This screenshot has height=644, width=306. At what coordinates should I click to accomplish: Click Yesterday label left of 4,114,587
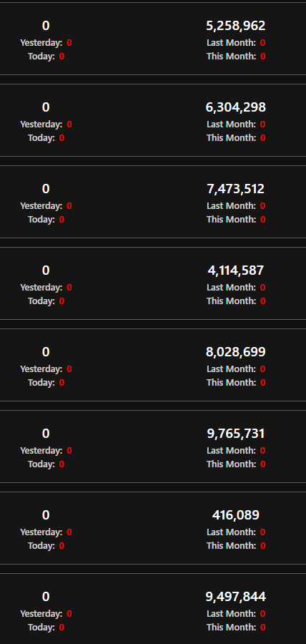[x=41, y=288]
